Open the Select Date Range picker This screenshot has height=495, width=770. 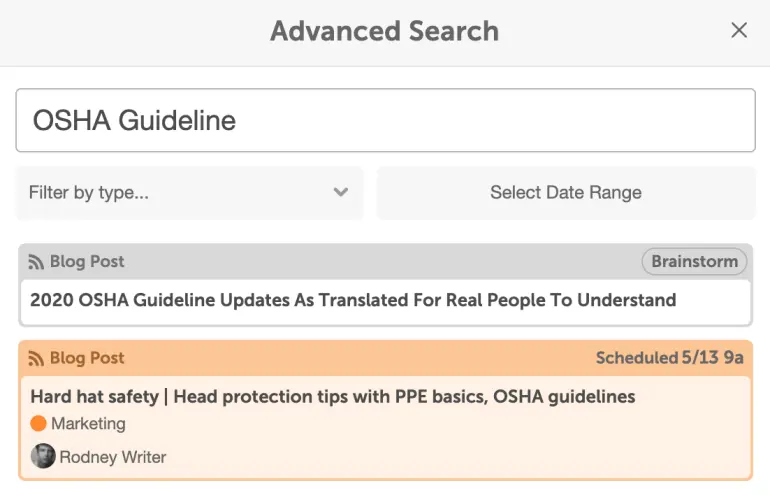pyautogui.click(x=566, y=192)
